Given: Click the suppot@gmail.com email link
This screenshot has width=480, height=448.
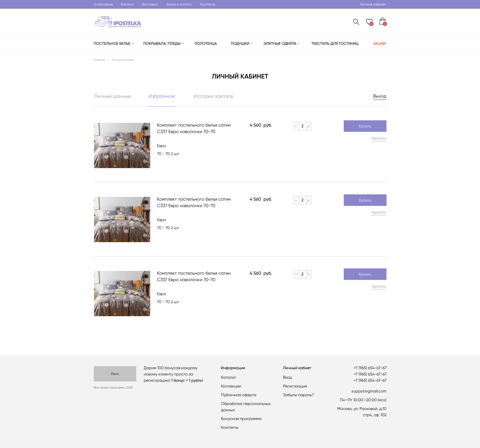Looking at the screenshot, I should click(369, 391).
